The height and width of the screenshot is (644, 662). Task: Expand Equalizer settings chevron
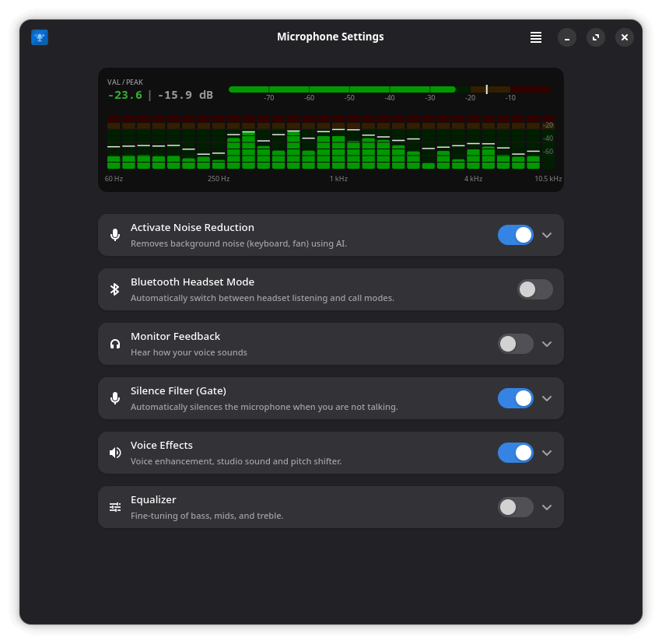pyautogui.click(x=547, y=507)
